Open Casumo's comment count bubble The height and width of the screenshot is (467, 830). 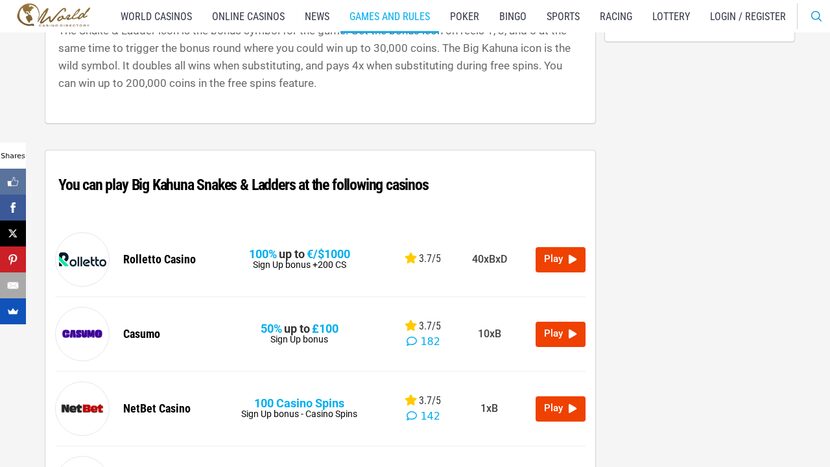coord(422,342)
